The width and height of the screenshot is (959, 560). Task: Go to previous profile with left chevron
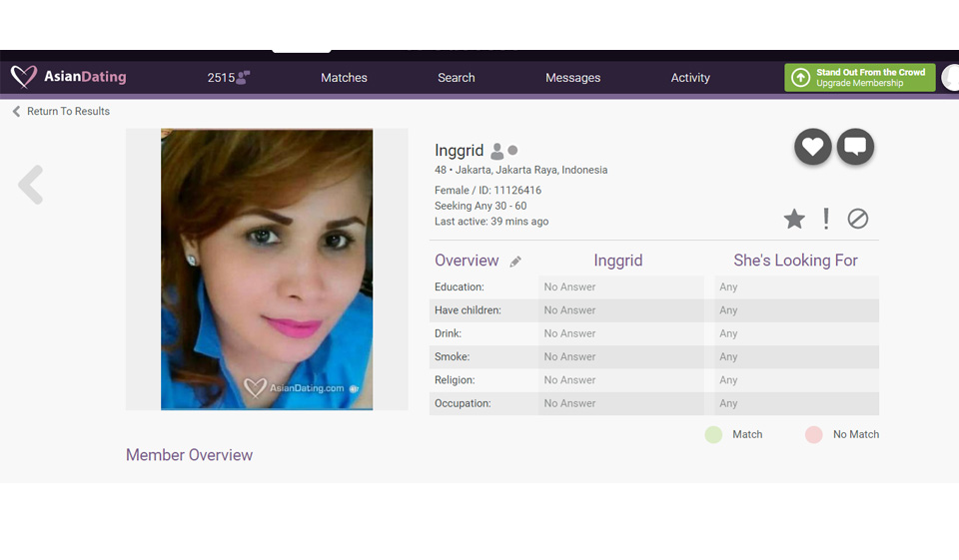[31, 186]
